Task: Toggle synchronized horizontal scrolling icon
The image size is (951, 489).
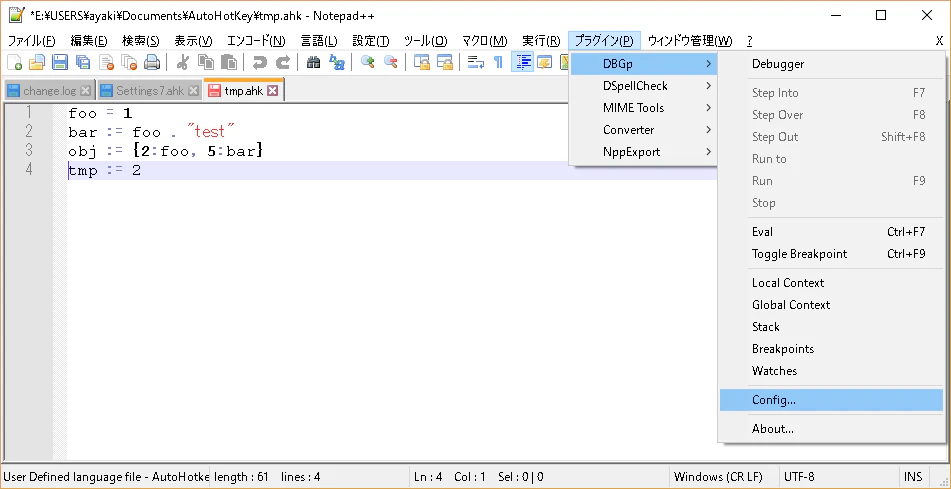Action: pyautogui.click(x=445, y=62)
